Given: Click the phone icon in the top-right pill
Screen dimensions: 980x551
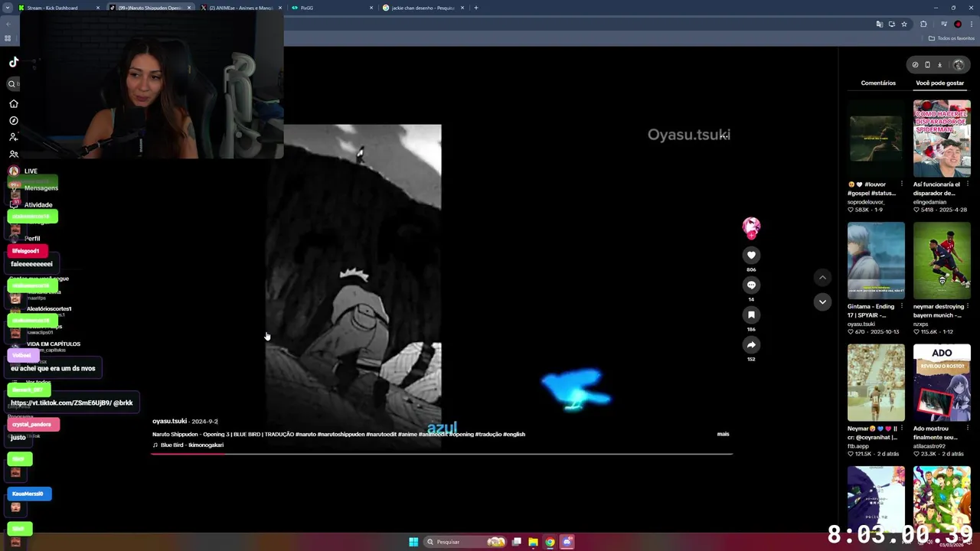Looking at the screenshot, I should (x=927, y=65).
